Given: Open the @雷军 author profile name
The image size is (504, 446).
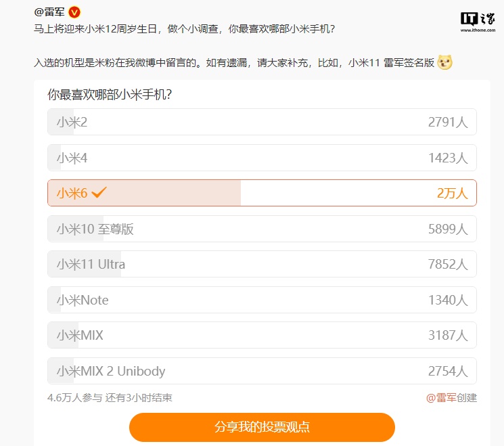Looking at the screenshot, I should click(49, 12).
